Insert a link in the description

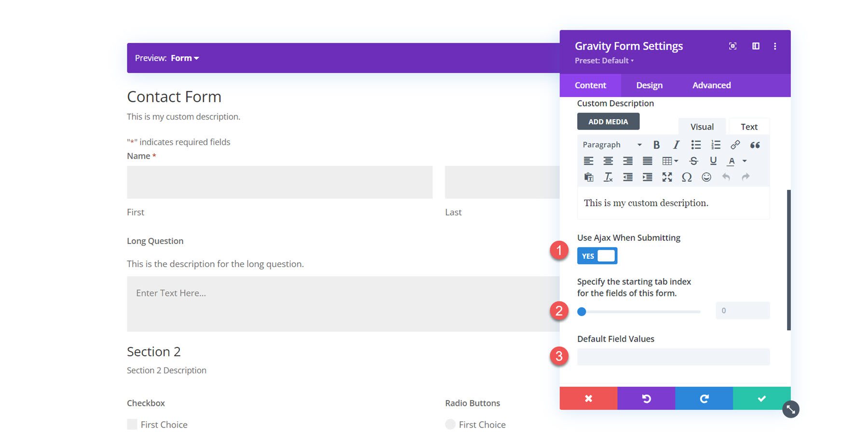pos(735,145)
